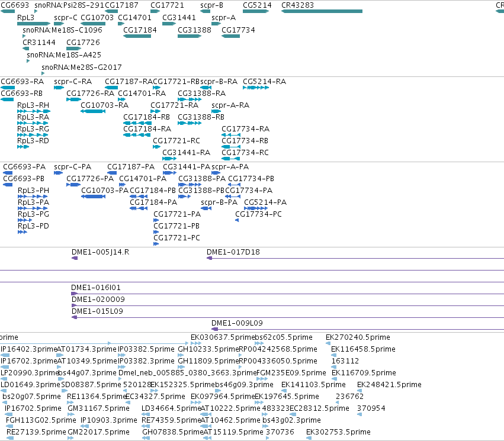Click the CG10703-PA protein feature
The image size is (504, 441).
[x=93, y=197]
